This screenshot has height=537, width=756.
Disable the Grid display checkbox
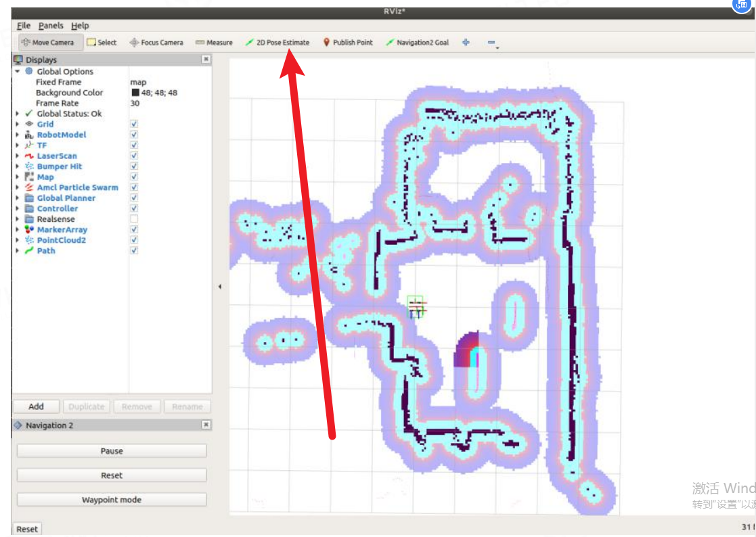click(x=134, y=124)
